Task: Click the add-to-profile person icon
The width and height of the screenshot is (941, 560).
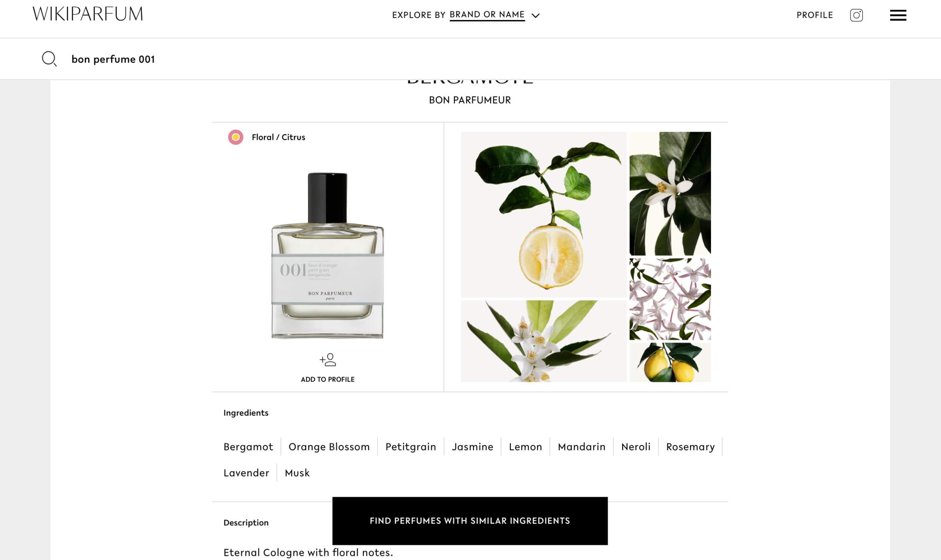Action: 328,360
